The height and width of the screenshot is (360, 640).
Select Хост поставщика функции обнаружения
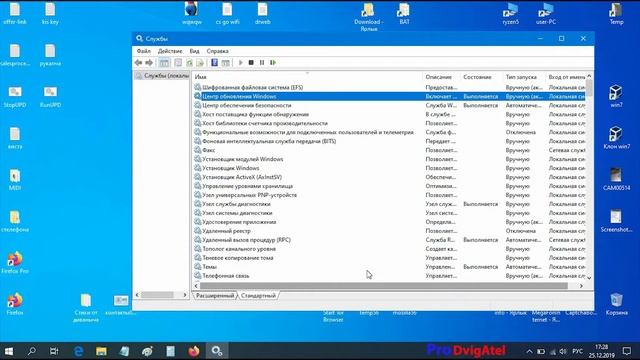click(390, 114)
